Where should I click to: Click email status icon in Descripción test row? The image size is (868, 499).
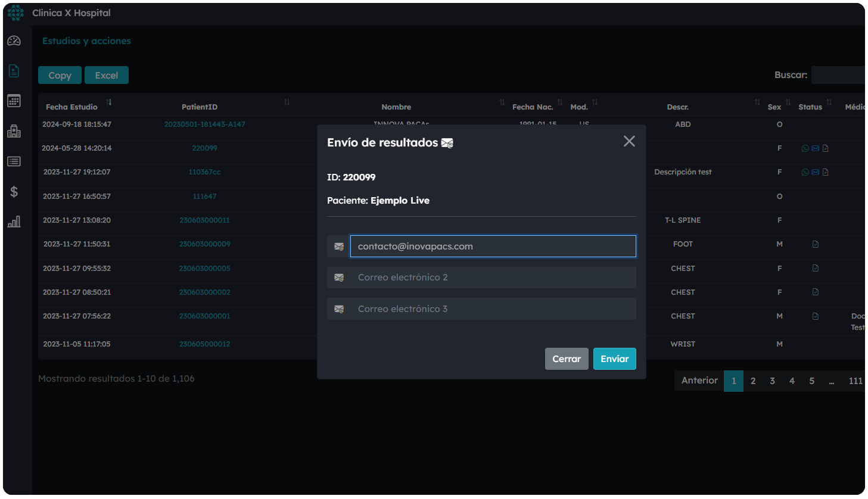pos(816,172)
